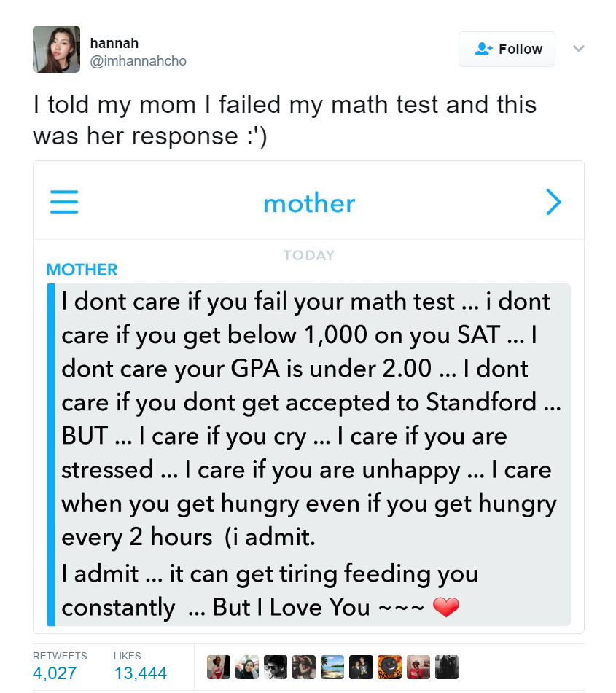Click the red heart emoji in message
The image size is (616, 693).
pos(446,608)
